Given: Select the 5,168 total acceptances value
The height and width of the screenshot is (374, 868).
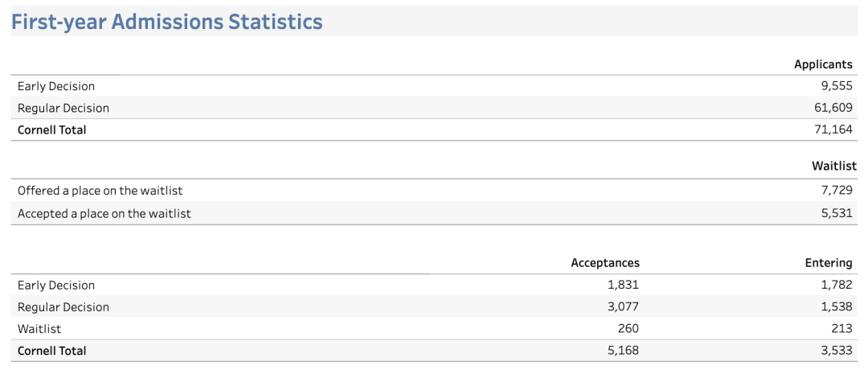Looking at the screenshot, I should tap(623, 351).
